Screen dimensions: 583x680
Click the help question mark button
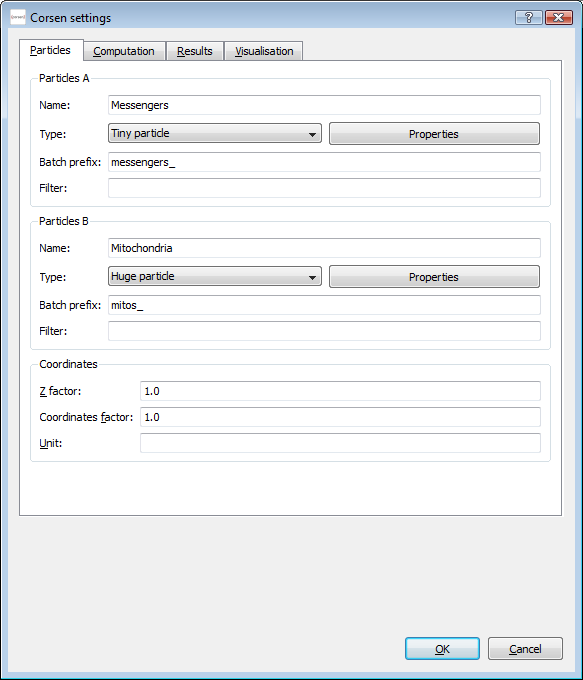coord(529,17)
